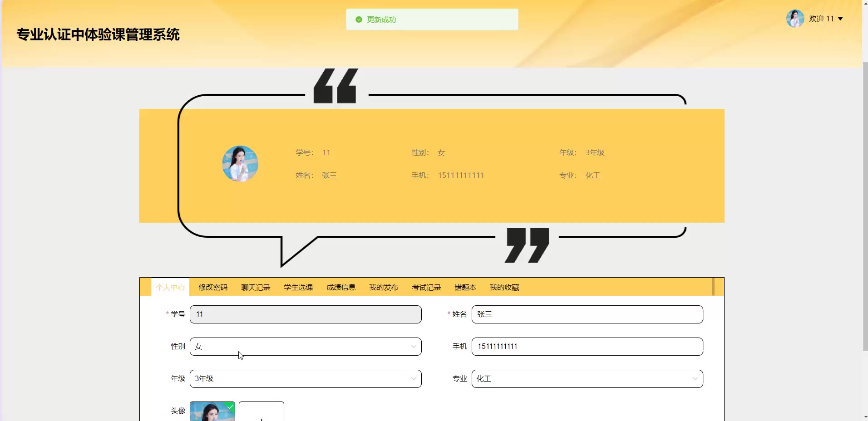Click the 15111111111 phone value in the card
The height and width of the screenshot is (421, 868).
461,175
